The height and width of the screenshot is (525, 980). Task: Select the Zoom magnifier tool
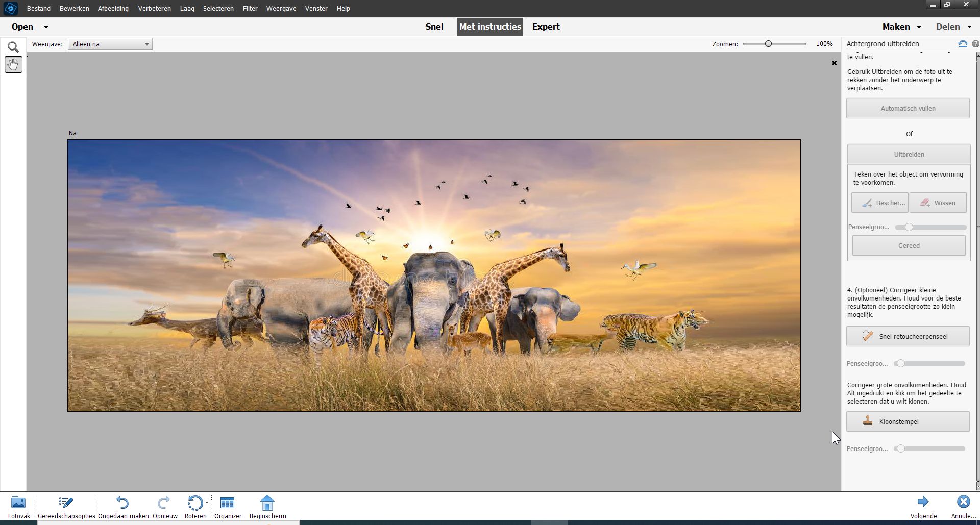[13, 47]
